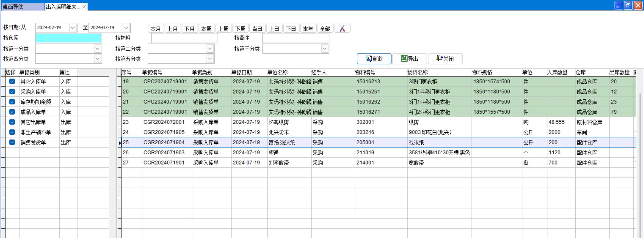Viewport: 644px width, 238px height.
Task: Click row indicator arrow of row 25
Action: pyautogui.click(x=120, y=143)
